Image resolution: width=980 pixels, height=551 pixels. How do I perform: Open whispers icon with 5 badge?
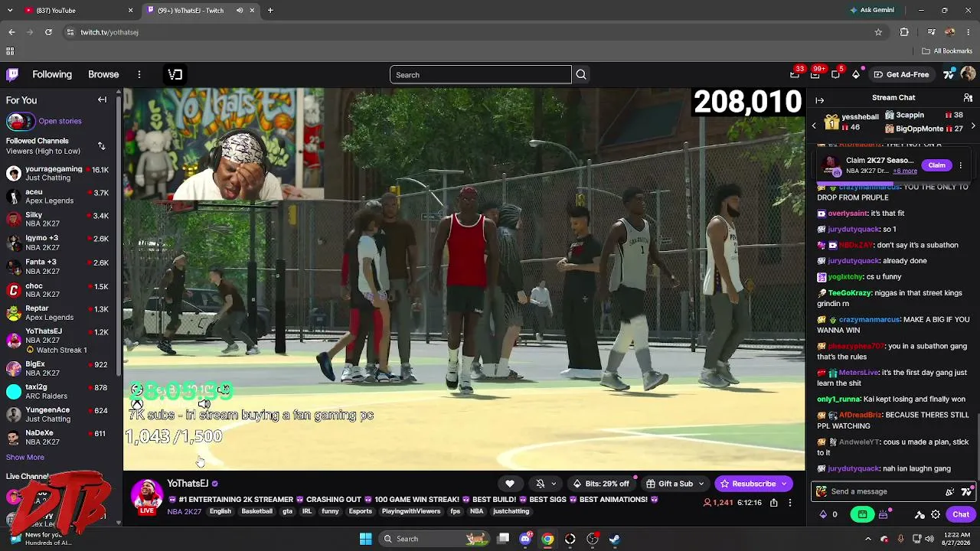point(836,74)
